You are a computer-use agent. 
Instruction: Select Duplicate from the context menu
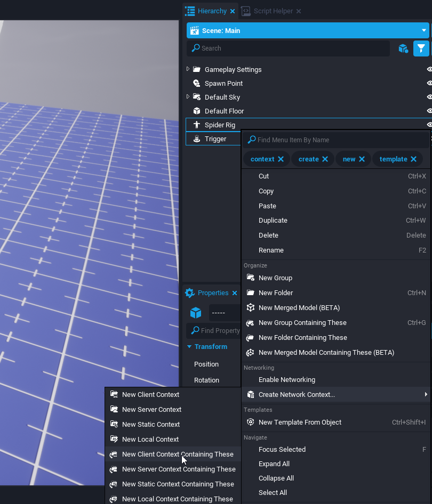tap(273, 221)
